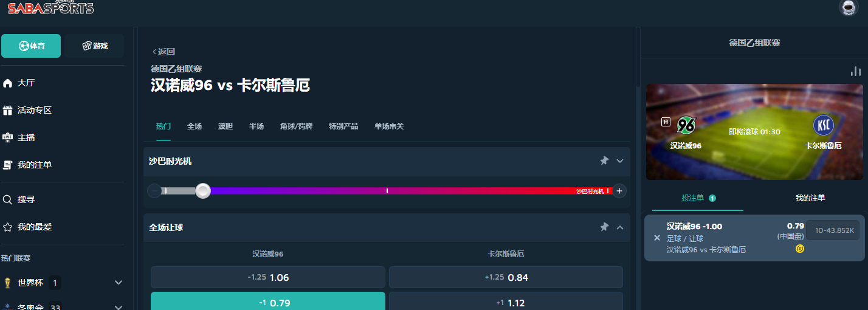
Task: Pin the 全场让球 section
Action: point(604,227)
